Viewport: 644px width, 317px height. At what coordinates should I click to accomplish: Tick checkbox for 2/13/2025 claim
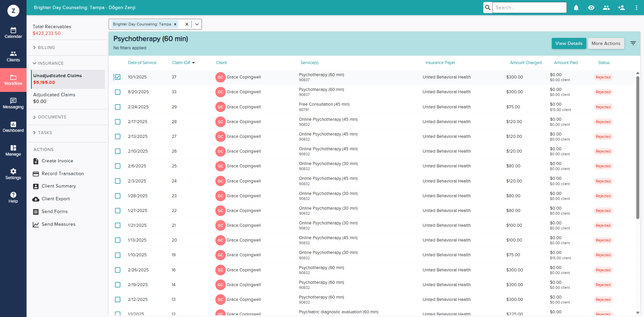pos(117,137)
